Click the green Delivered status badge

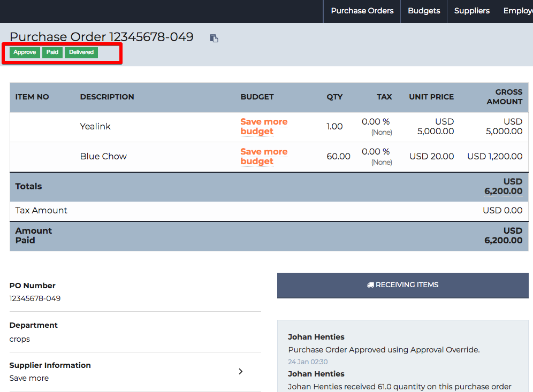[81, 52]
